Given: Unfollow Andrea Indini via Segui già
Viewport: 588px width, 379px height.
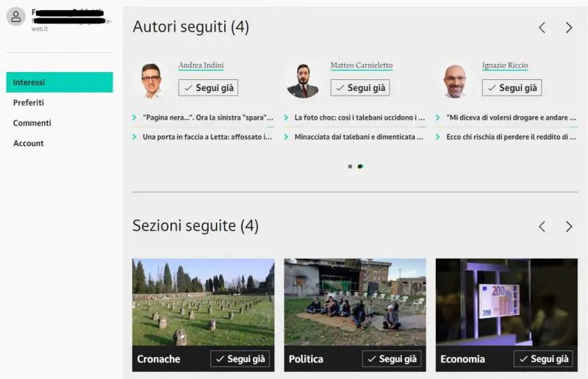Looking at the screenshot, I should (208, 88).
